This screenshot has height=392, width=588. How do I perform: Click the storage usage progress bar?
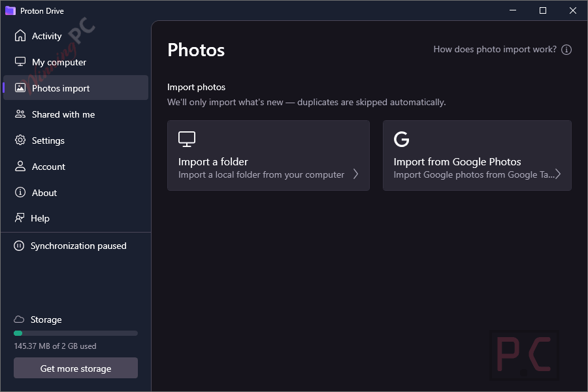tap(76, 333)
